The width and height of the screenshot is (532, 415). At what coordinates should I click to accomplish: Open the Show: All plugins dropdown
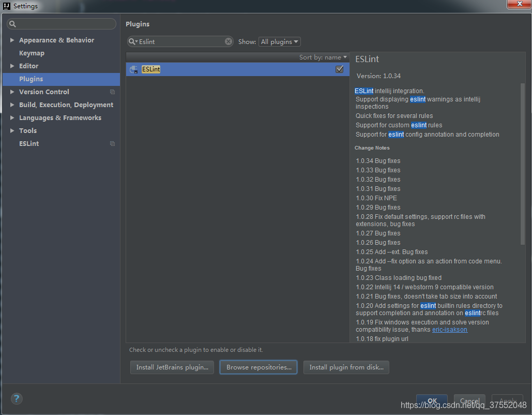(x=279, y=41)
